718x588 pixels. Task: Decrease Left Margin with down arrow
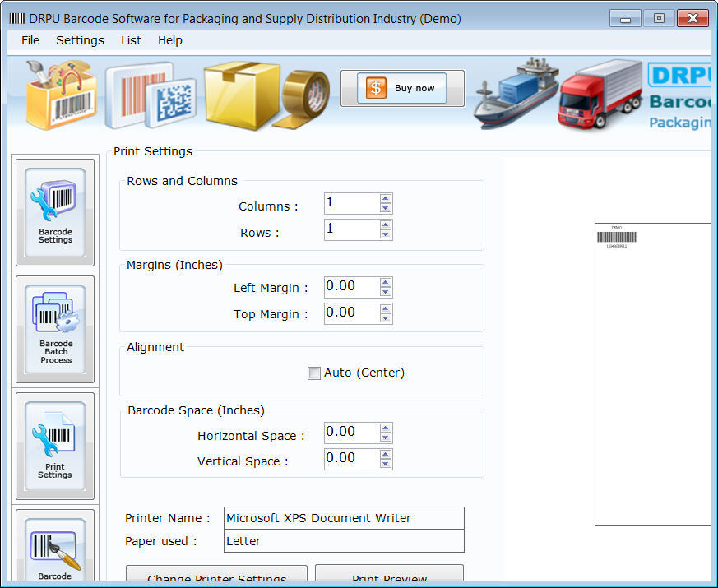[x=386, y=292]
